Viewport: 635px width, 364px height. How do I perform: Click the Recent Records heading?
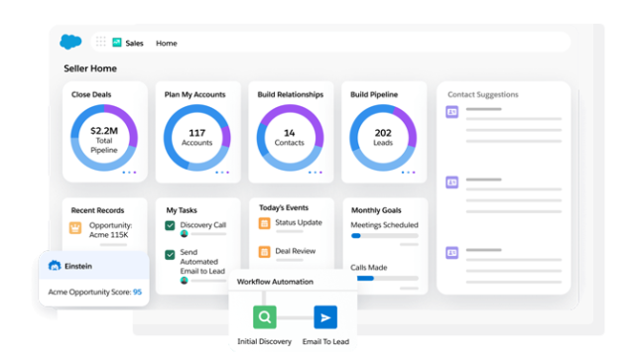[x=97, y=210]
